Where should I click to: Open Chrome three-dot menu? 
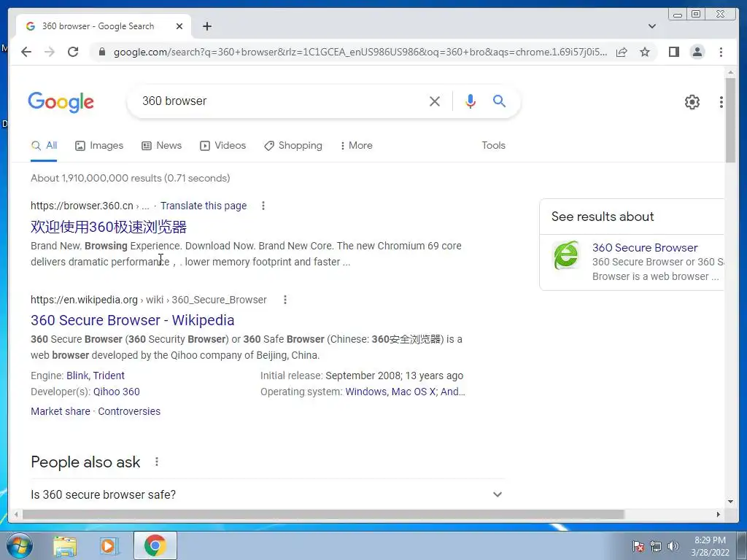click(x=721, y=52)
